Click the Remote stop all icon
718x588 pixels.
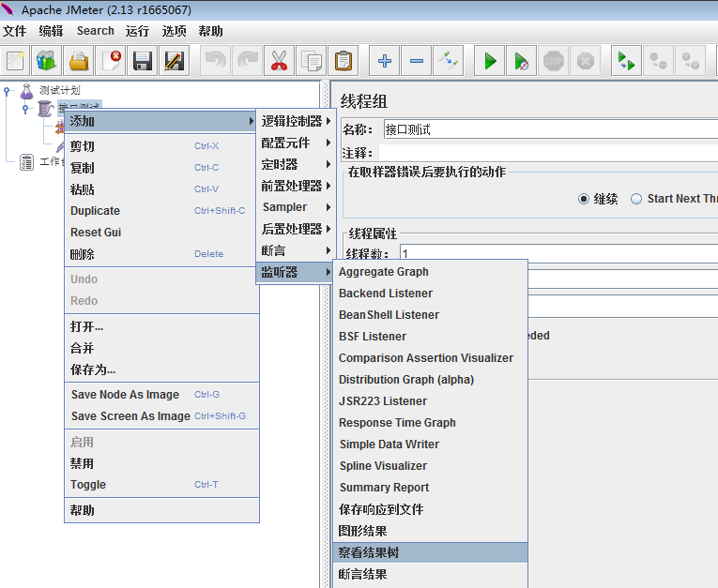tap(658, 60)
